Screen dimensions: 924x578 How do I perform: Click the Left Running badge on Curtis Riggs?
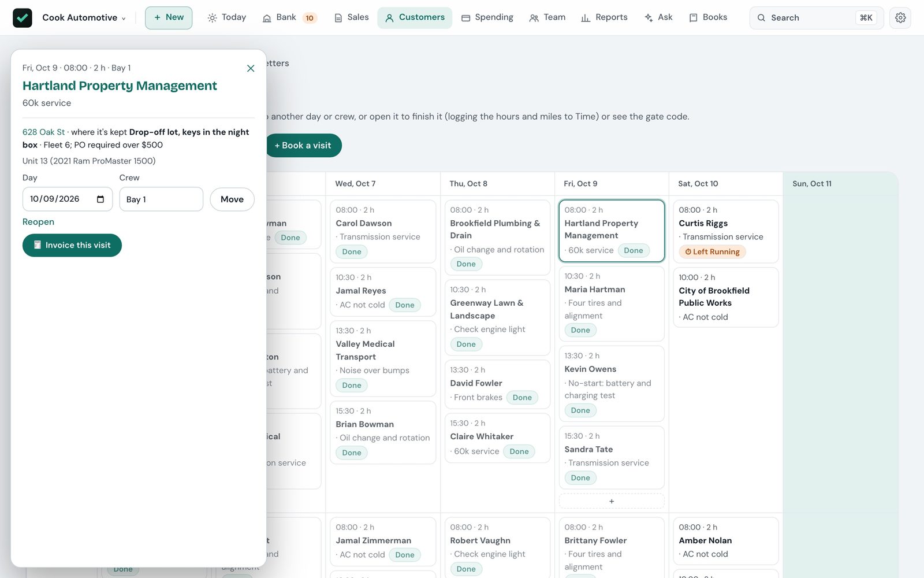pyautogui.click(x=713, y=251)
